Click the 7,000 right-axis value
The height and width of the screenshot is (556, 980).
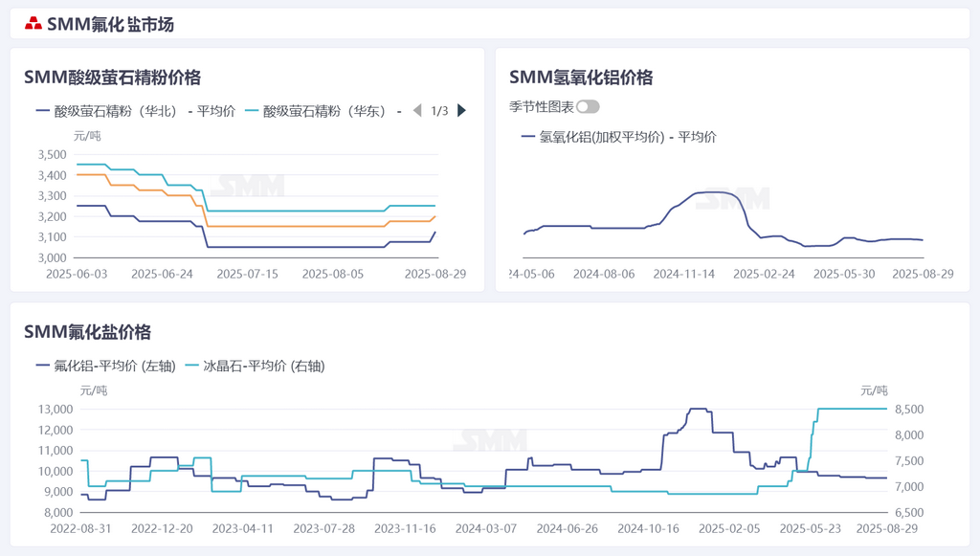[x=909, y=487]
